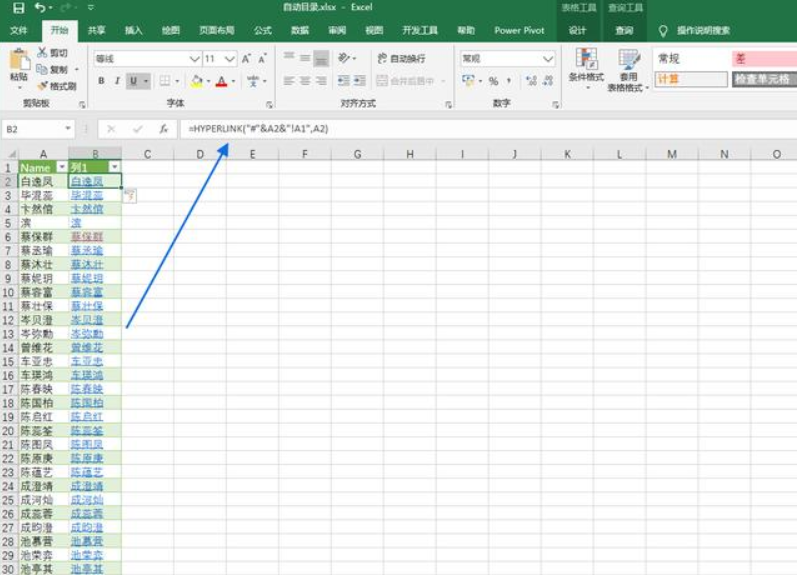Toggle Underline formatting
Viewport: 797px width, 575px height.
[133, 81]
